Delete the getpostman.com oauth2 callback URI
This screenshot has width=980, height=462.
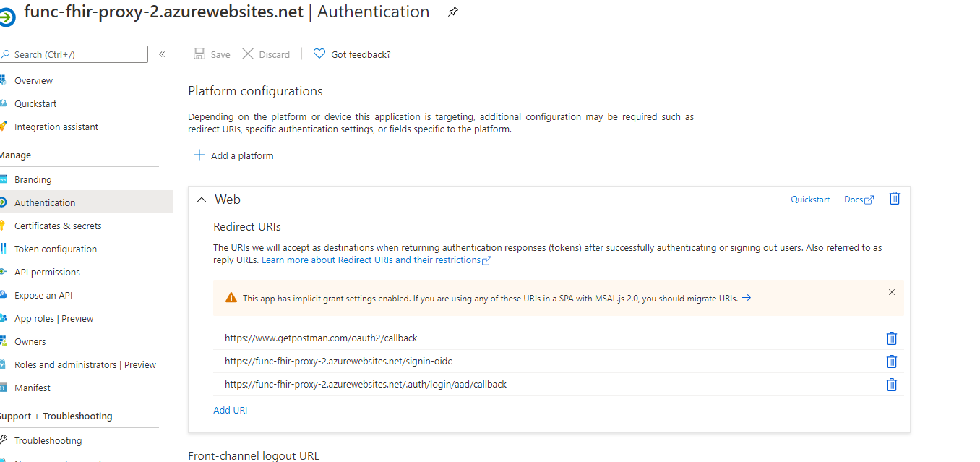coord(891,338)
